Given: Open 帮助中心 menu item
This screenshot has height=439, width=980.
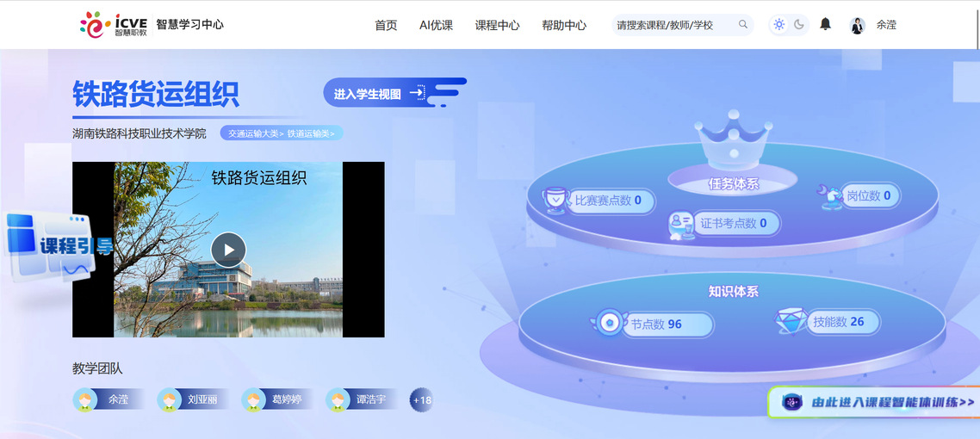Looking at the screenshot, I should (x=564, y=26).
